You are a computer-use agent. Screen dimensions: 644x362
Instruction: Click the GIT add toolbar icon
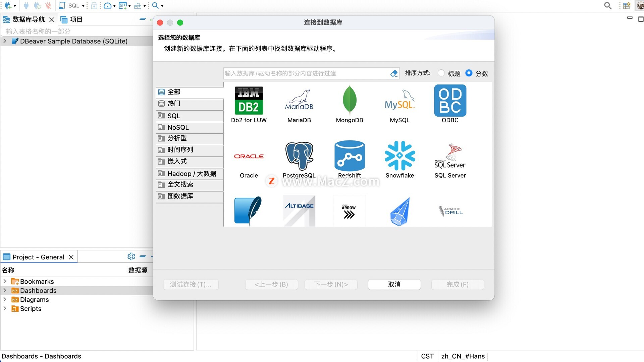123,6
